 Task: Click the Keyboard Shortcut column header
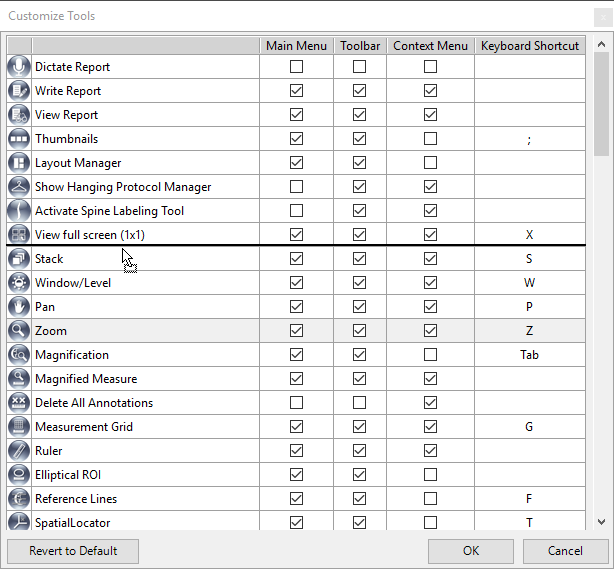pyautogui.click(x=530, y=46)
